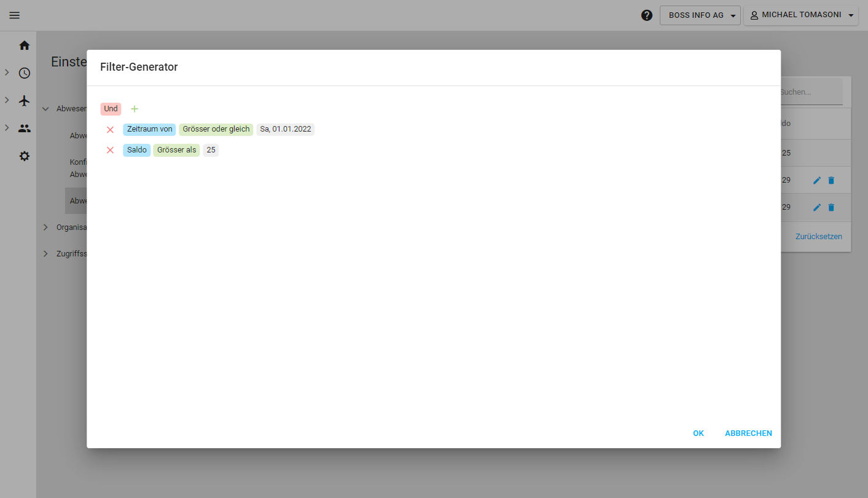This screenshot has height=498, width=868.
Task: Open the Michael Tomasoni user menu
Action: pos(800,15)
